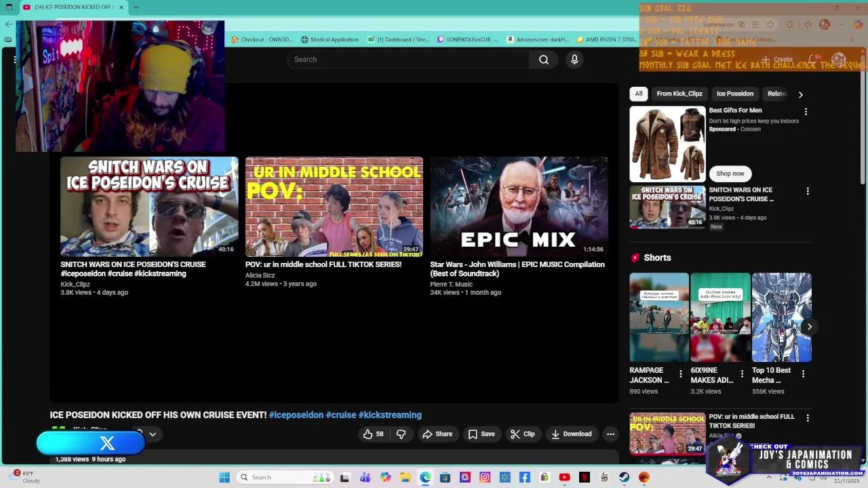Select the All filter chip
The image size is (868, 488).
[x=639, y=94]
